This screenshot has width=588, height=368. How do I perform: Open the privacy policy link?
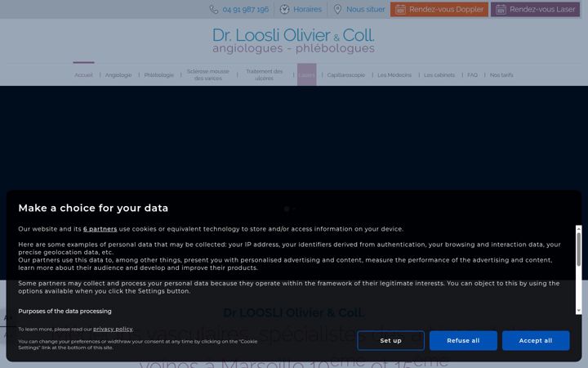pos(113,329)
